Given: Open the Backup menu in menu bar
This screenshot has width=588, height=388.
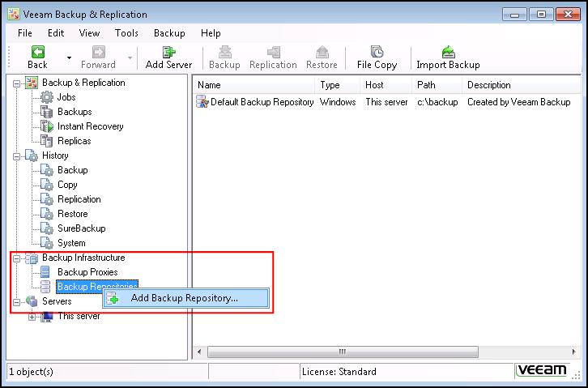Looking at the screenshot, I should tap(169, 33).
